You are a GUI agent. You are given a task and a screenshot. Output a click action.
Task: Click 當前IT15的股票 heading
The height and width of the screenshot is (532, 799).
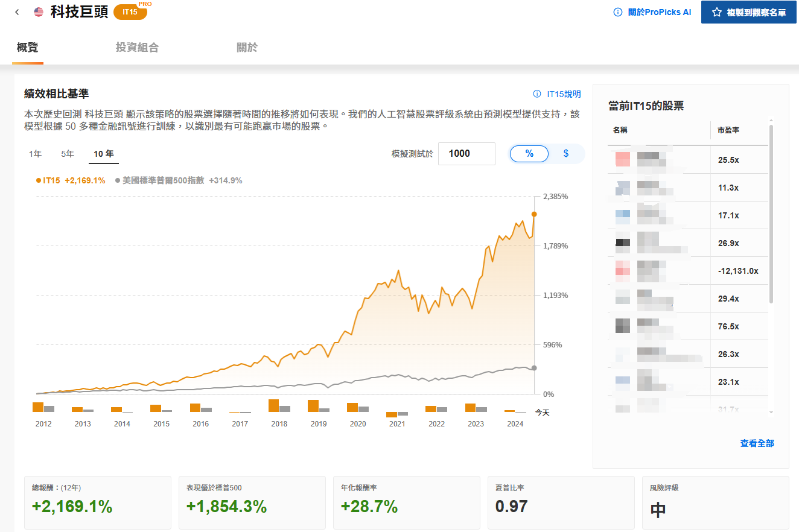coord(646,106)
